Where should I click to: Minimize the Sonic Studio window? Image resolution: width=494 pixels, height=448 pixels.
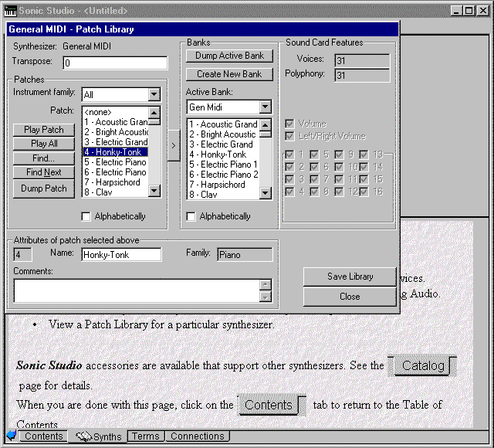pyautogui.click(x=456, y=11)
